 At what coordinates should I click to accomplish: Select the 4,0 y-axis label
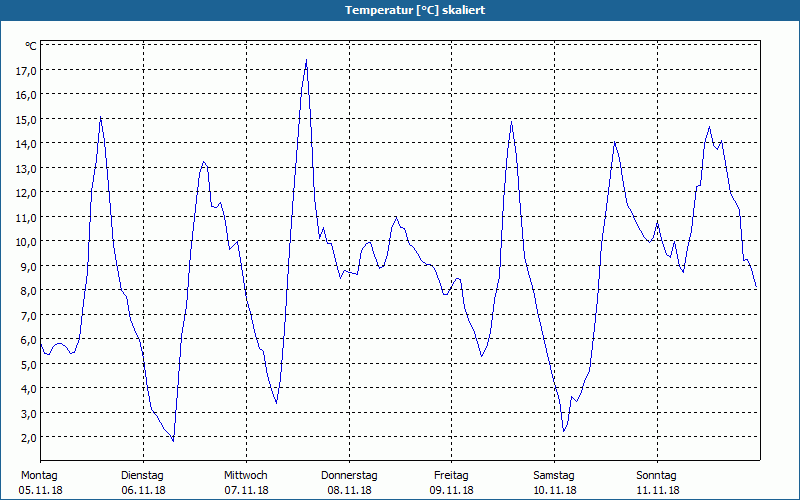(x=28, y=389)
